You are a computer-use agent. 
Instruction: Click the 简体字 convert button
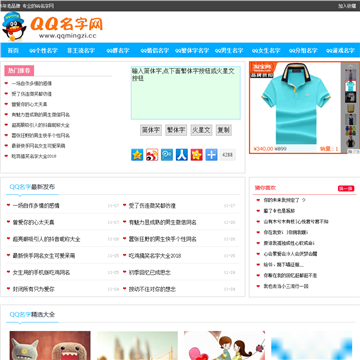click(151, 130)
